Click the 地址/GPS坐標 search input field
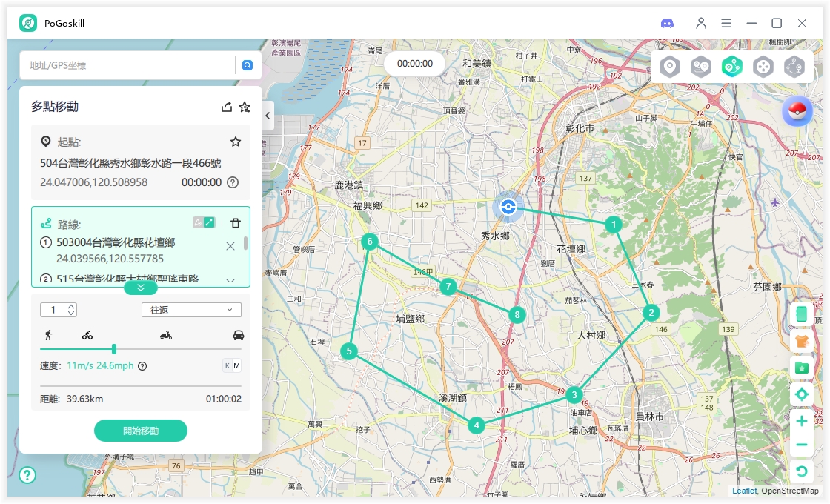The height and width of the screenshot is (504, 830). 128,65
